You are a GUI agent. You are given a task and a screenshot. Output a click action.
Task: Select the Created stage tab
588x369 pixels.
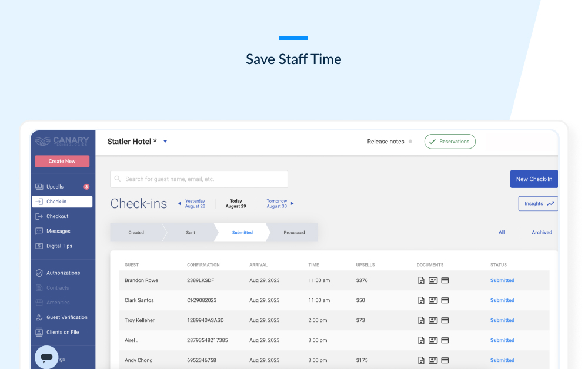(136, 233)
